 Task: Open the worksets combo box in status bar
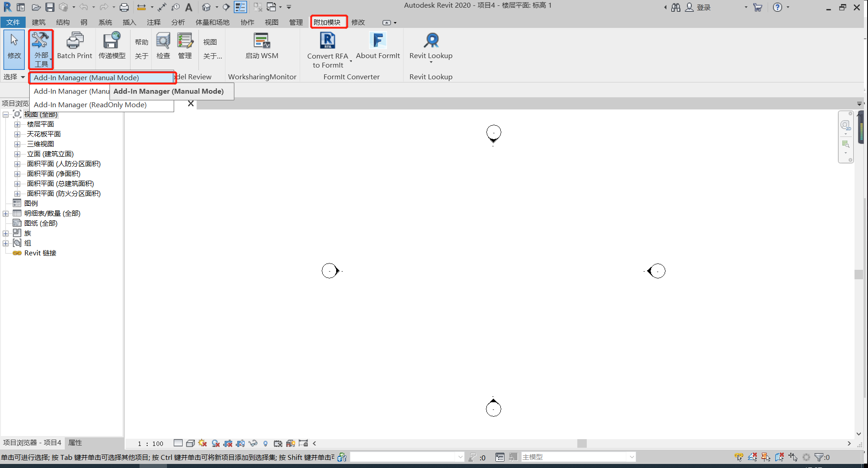tap(407, 457)
